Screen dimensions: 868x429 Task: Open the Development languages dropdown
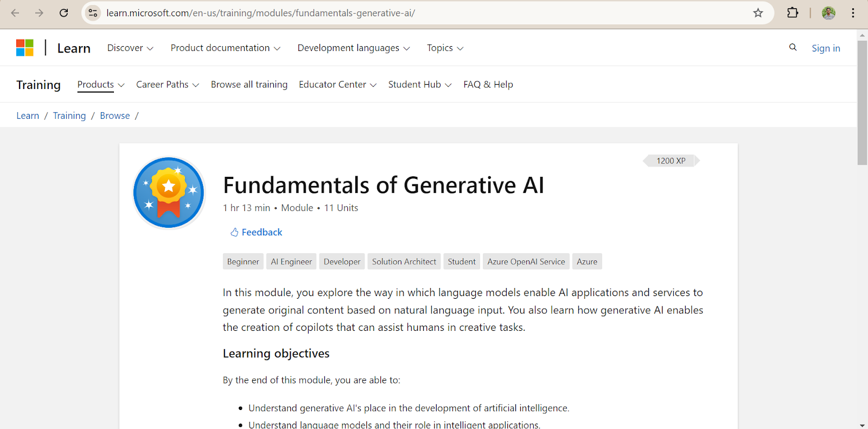click(354, 48)
